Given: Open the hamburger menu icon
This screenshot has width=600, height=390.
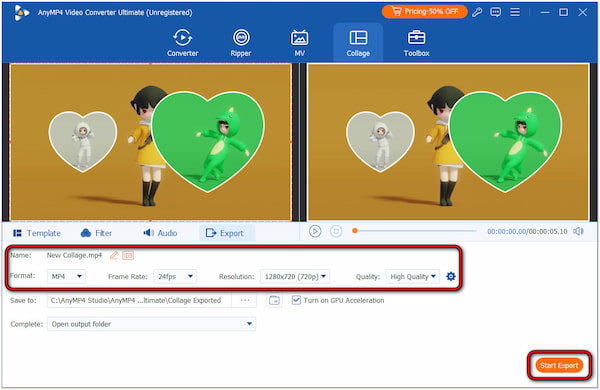Looking at the screenshot, I should point(515,12).
